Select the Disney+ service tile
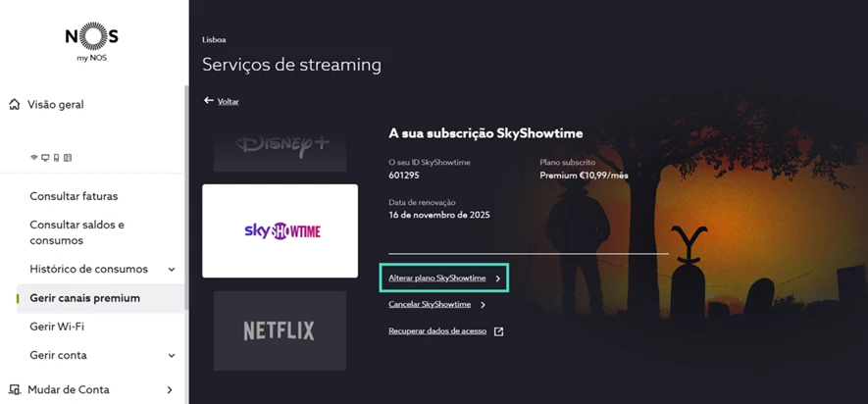Image resolution: width=868 pixels, height=404 pixels. 281,152
